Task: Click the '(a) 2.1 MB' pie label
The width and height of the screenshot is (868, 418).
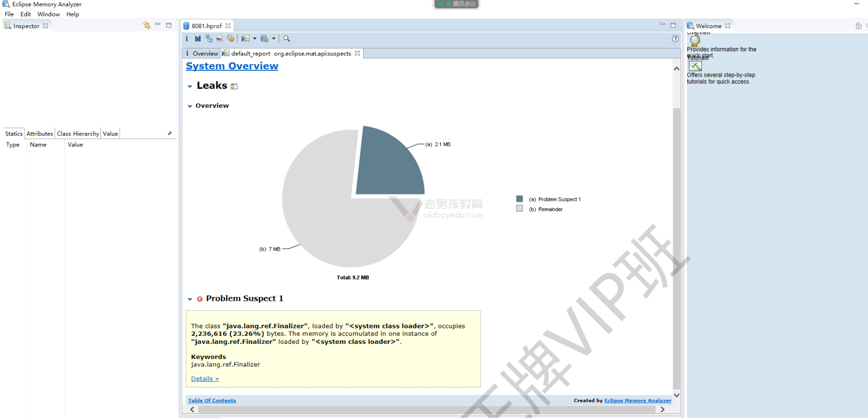Action: (438, 144)
